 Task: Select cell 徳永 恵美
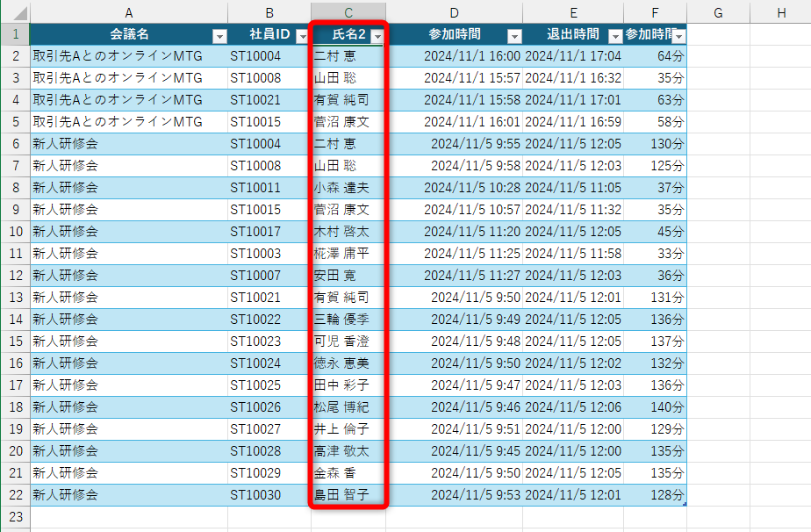click(348, 363)
